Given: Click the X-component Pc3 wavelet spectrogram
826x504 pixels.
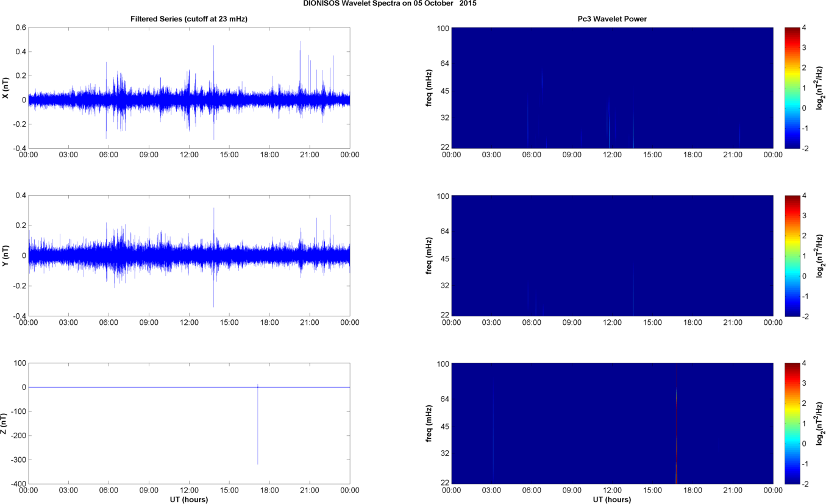Looking at the screenshot, I should tap(612, 88).
